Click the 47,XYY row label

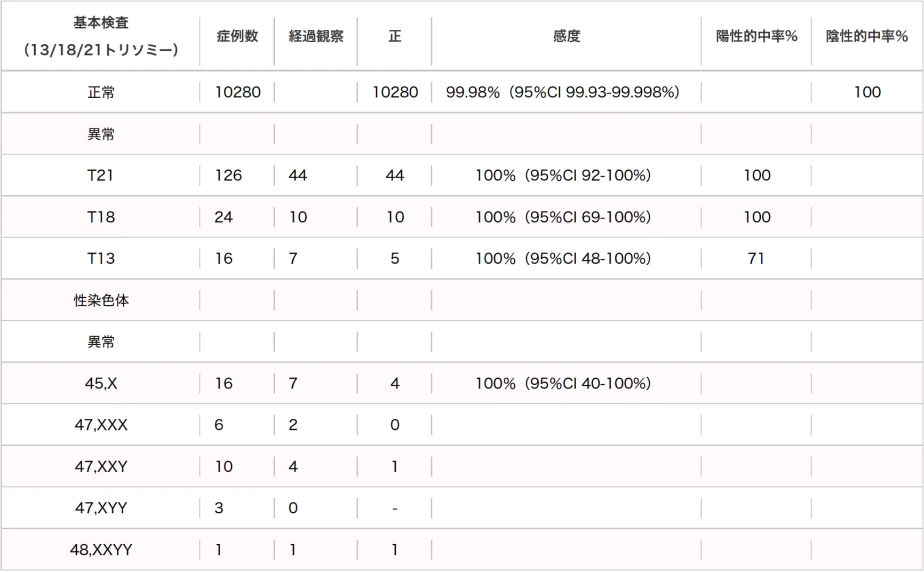[x=101, y=508]
